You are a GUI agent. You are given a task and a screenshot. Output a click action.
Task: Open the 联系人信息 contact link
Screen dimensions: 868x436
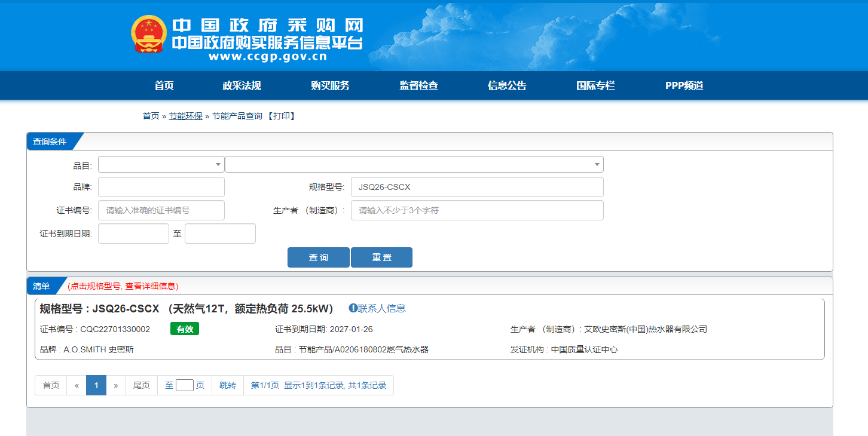pos(381,308)
